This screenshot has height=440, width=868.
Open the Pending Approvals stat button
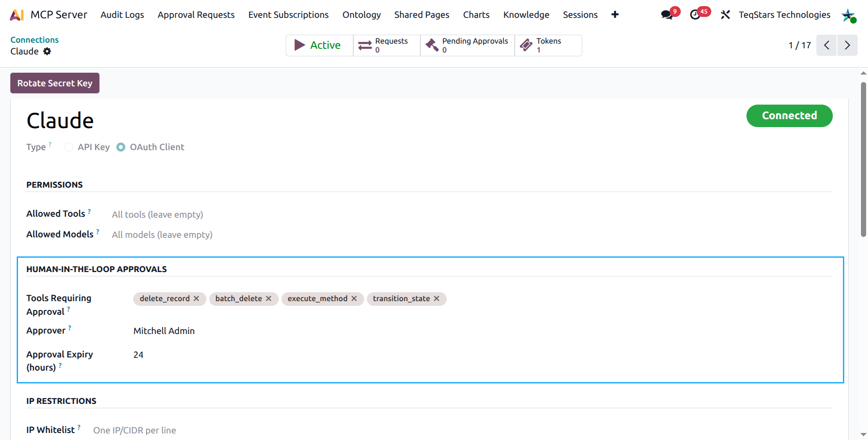tap(467, 46)
